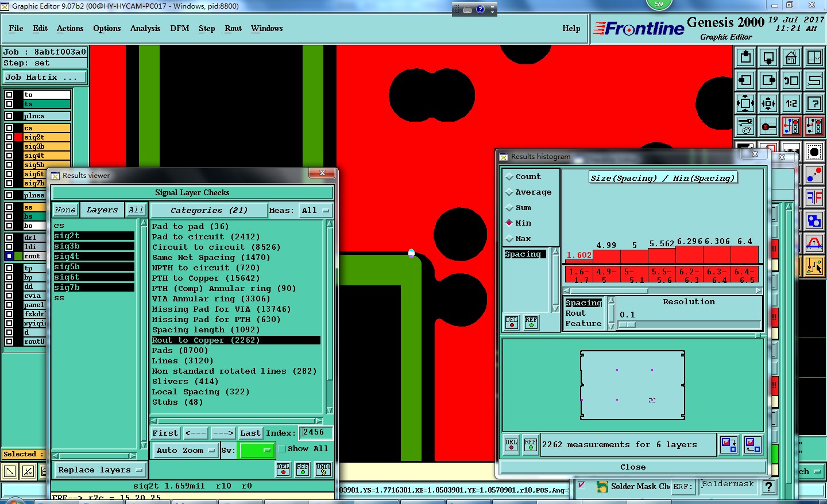Viewport: 827px width, 504px height.
Task: Open the Job Matrix dropdown
Action: tap(45, 77)
